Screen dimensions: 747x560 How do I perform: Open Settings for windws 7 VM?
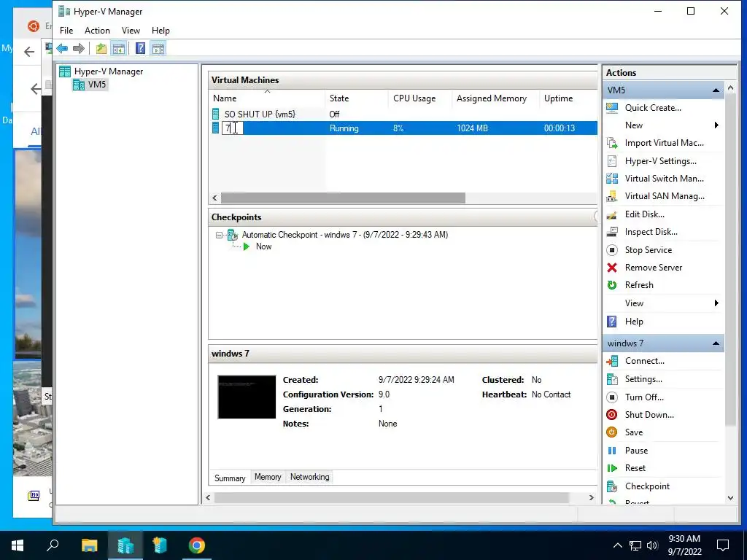click(x=643, y=379)
